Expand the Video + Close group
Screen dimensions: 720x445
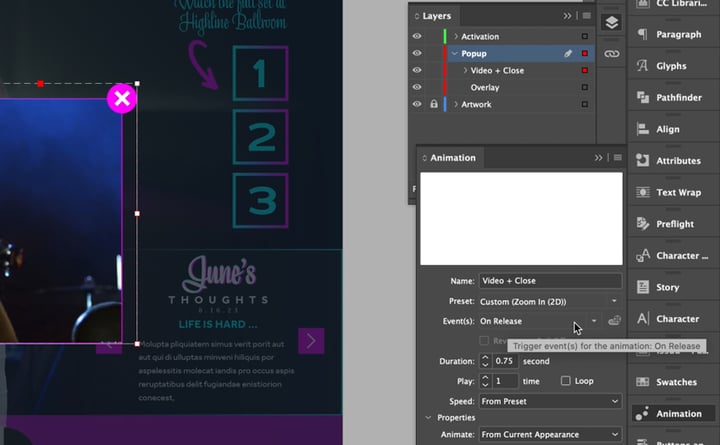465,70
